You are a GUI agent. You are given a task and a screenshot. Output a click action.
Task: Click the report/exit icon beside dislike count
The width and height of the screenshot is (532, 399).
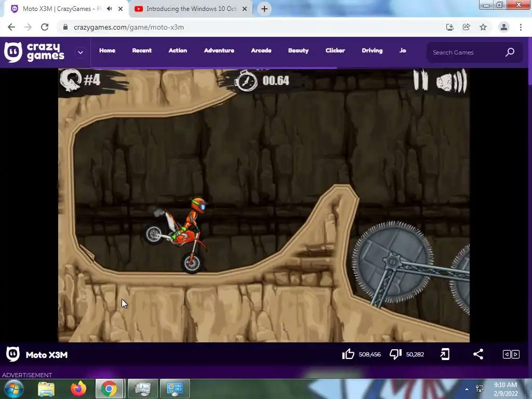pos(445,354)
